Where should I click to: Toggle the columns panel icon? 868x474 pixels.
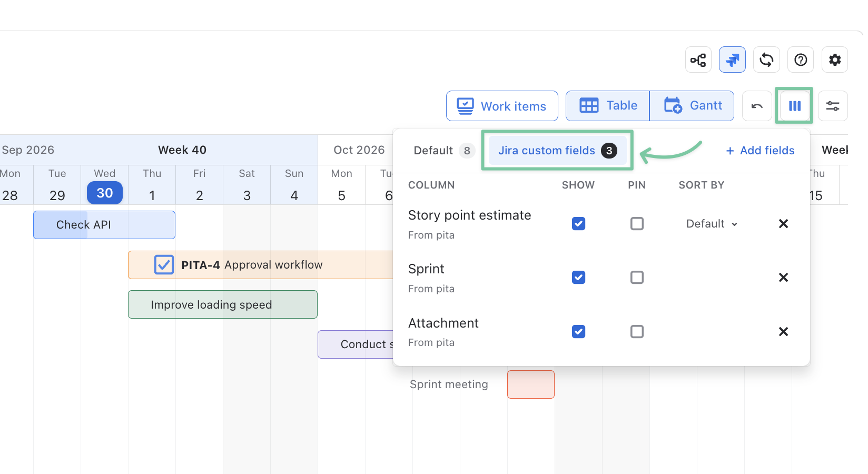794,106
